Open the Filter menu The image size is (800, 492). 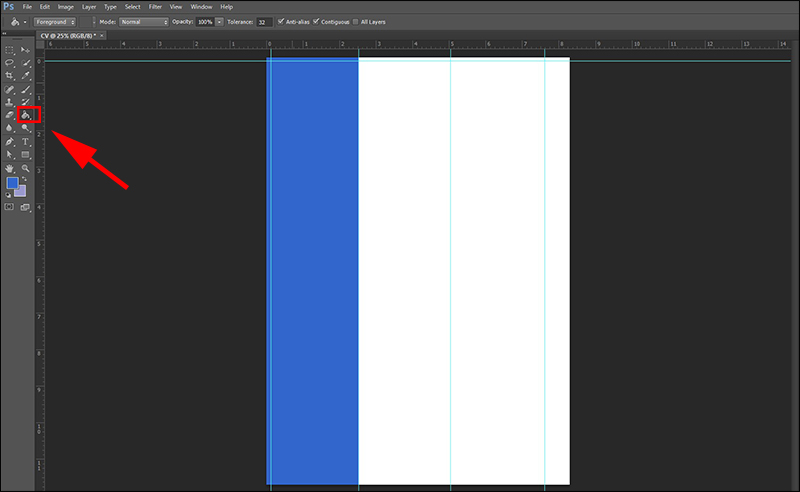155,7
